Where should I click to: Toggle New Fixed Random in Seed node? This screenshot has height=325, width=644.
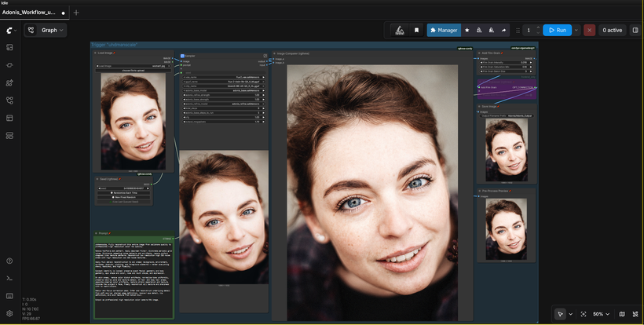(x=123, y=197)
